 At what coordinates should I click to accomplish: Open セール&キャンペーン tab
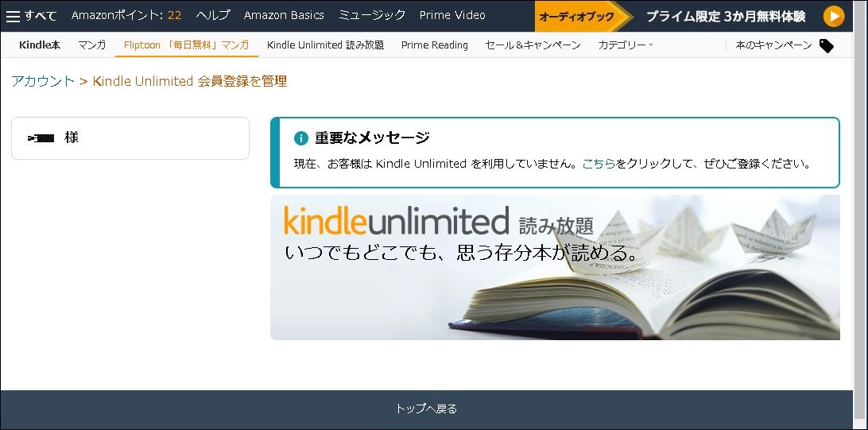pyautogui.click(x=533, y=45)
